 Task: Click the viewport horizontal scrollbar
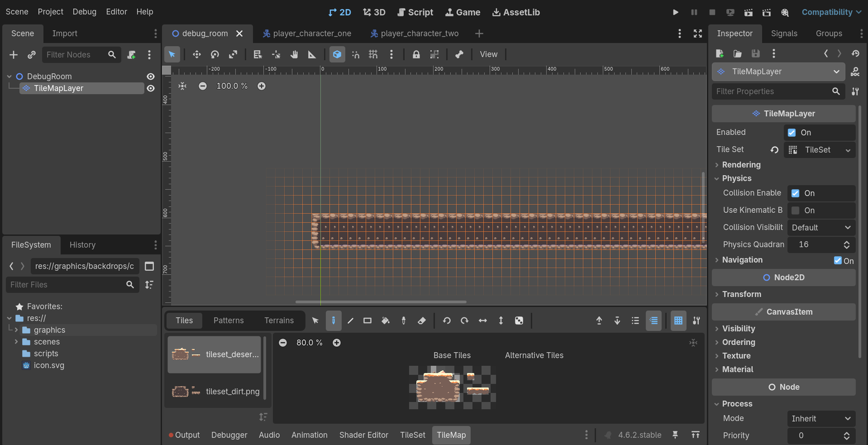381,302
